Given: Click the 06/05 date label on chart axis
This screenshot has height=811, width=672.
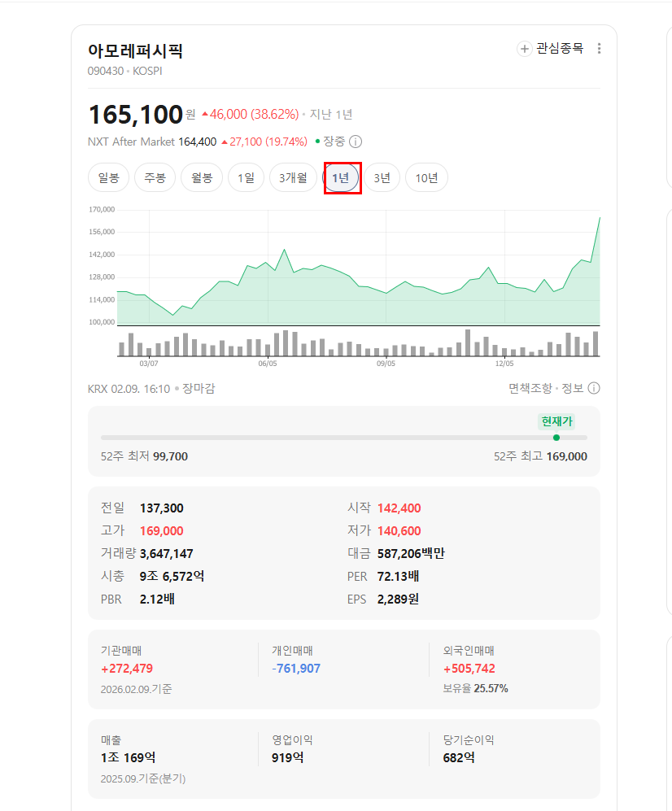Looking at the screenshot, I should [x=268, y=364].
